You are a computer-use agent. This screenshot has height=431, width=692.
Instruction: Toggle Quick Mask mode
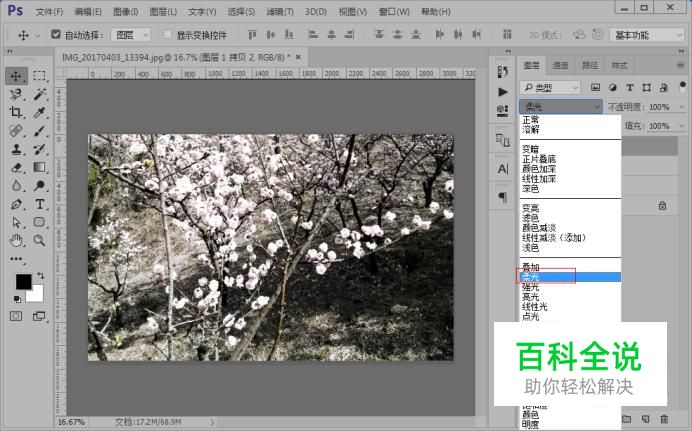point(16,316)
